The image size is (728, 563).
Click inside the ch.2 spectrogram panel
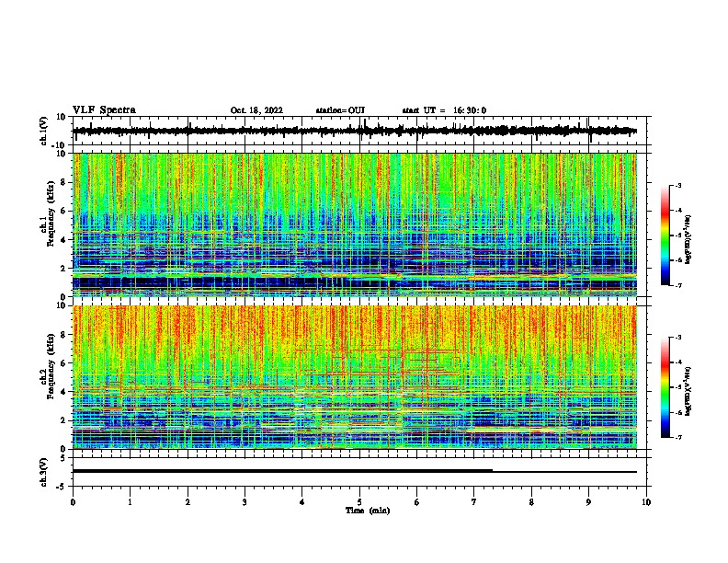[x=355, y=377]
